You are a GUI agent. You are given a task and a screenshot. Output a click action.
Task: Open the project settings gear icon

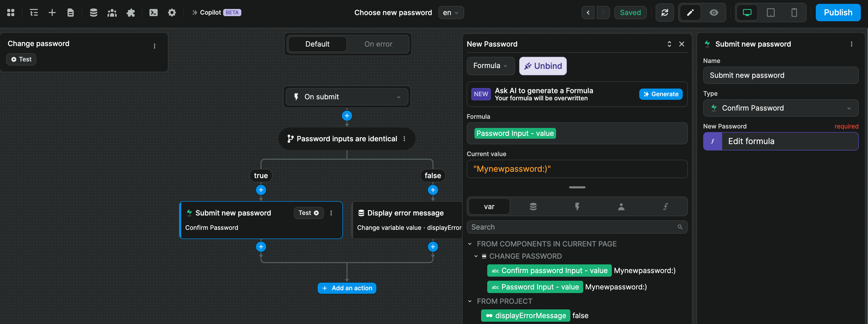(172, 13)
